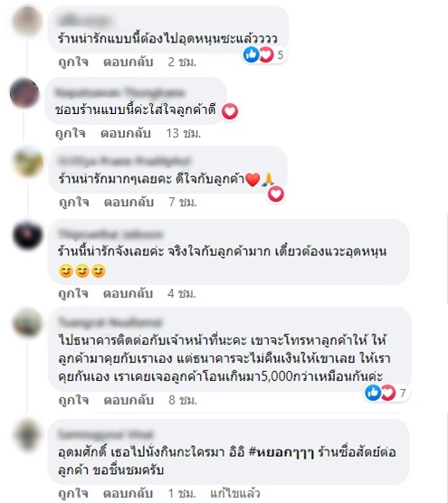This screenshot has width=448, height=503.
Task: Open blurred commenter name above ไปธนาคารติดต่อ comment
Action: (x=110, y=322)
